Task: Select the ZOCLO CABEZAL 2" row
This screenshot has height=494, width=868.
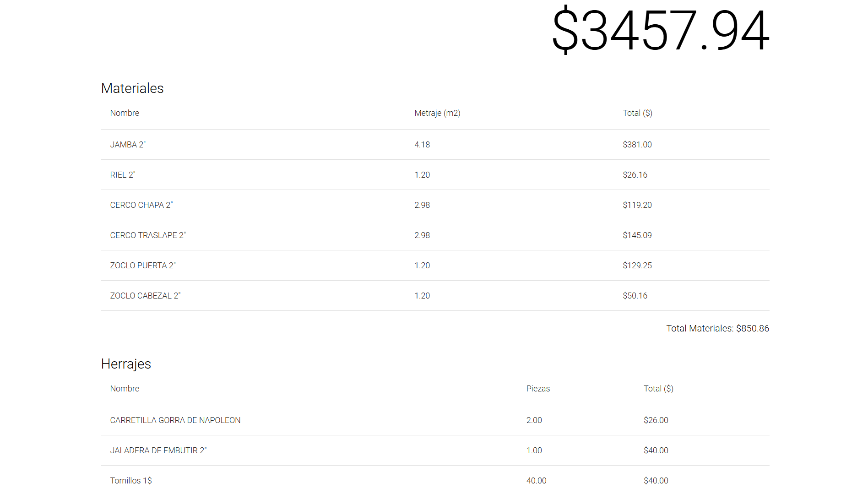Action: coord(145,296)
